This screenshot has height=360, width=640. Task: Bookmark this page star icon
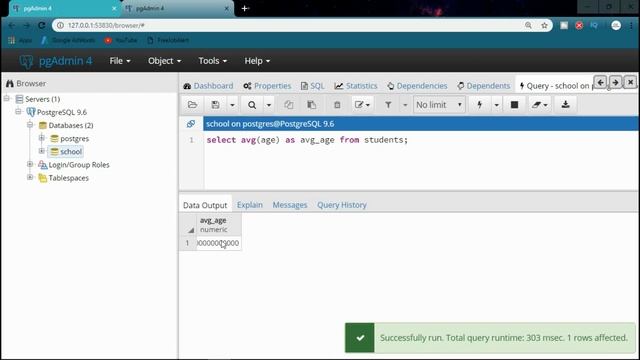coord(544,25)
